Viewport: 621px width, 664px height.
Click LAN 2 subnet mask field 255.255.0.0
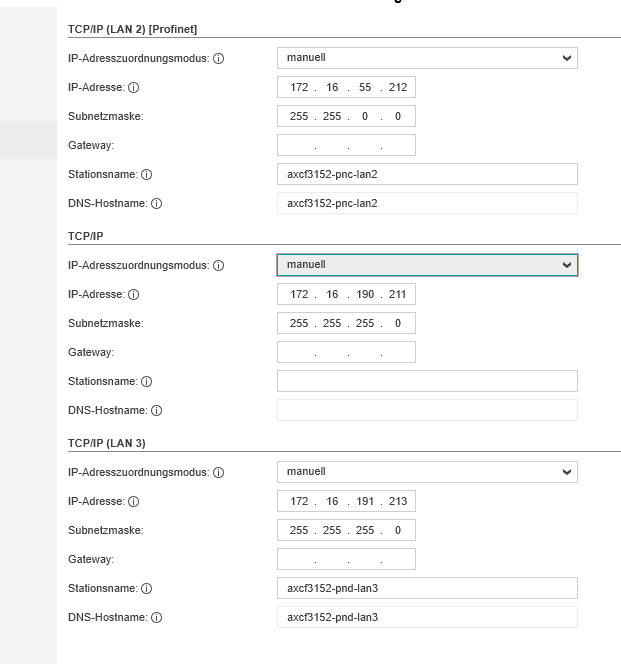(x=346, y=116)
